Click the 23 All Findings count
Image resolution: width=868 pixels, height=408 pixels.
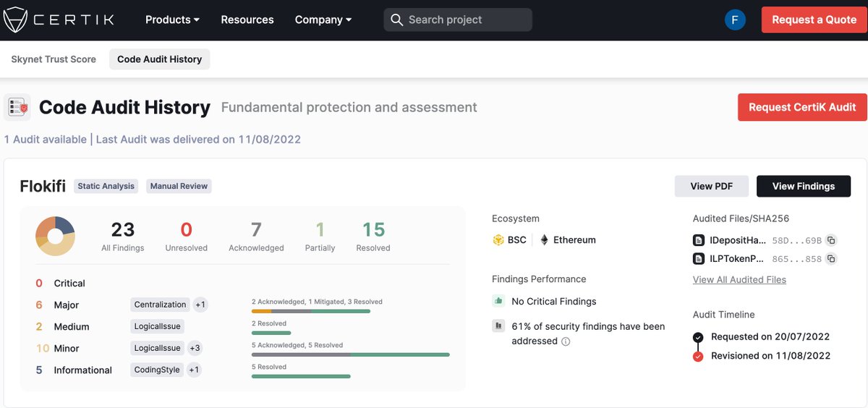point(123,236)
